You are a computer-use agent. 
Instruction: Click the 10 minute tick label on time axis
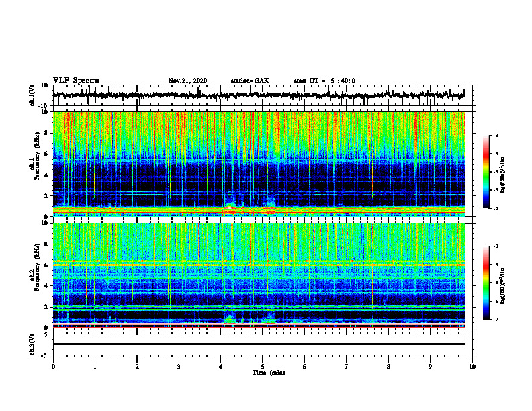point(472,367)
